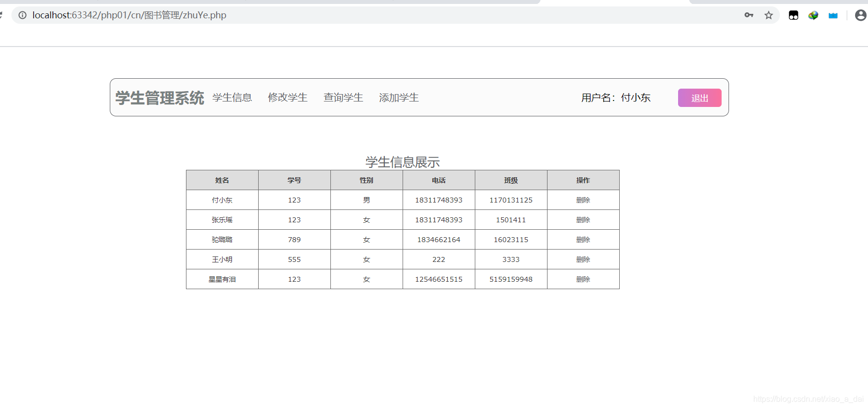Click the 姓名 column header
868x408 pixels.
(x=222, y=180)
